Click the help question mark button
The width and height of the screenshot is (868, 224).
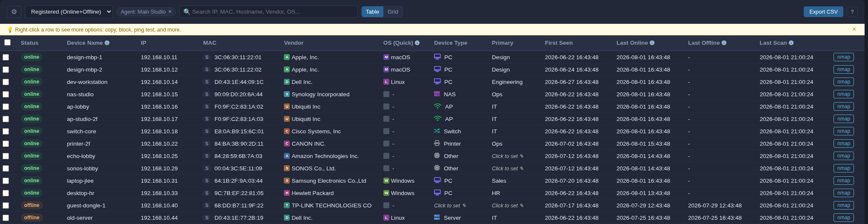tap(852, 11)
